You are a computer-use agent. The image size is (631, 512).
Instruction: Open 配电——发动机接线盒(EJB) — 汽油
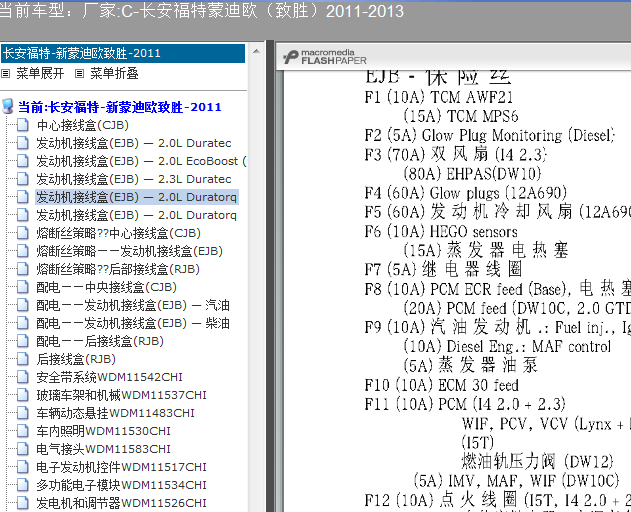[x=133, y=305]
